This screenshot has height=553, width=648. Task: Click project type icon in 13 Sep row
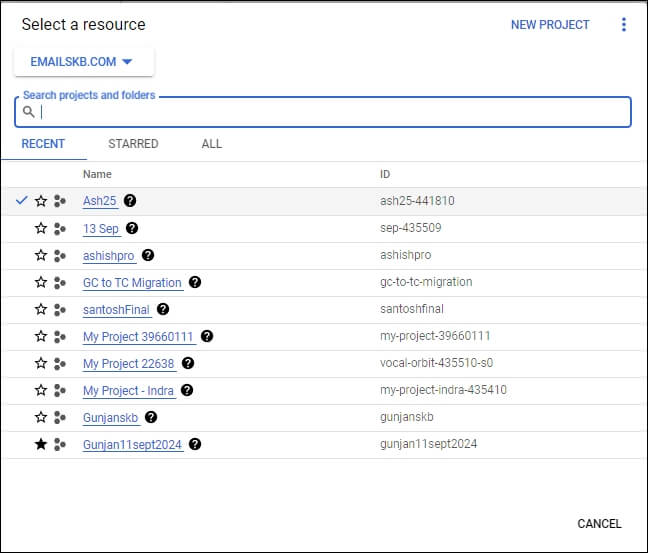click(x=60, y=229)
